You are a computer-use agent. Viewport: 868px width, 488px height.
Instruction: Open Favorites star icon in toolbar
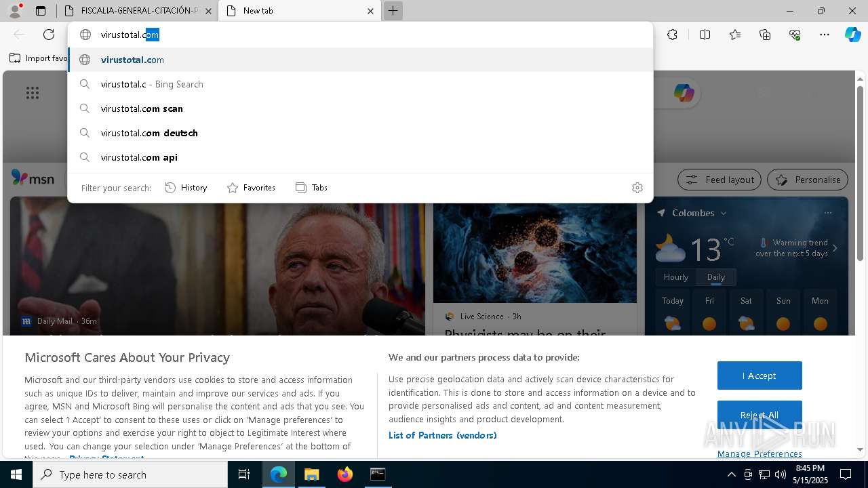[x=735, y=35]
